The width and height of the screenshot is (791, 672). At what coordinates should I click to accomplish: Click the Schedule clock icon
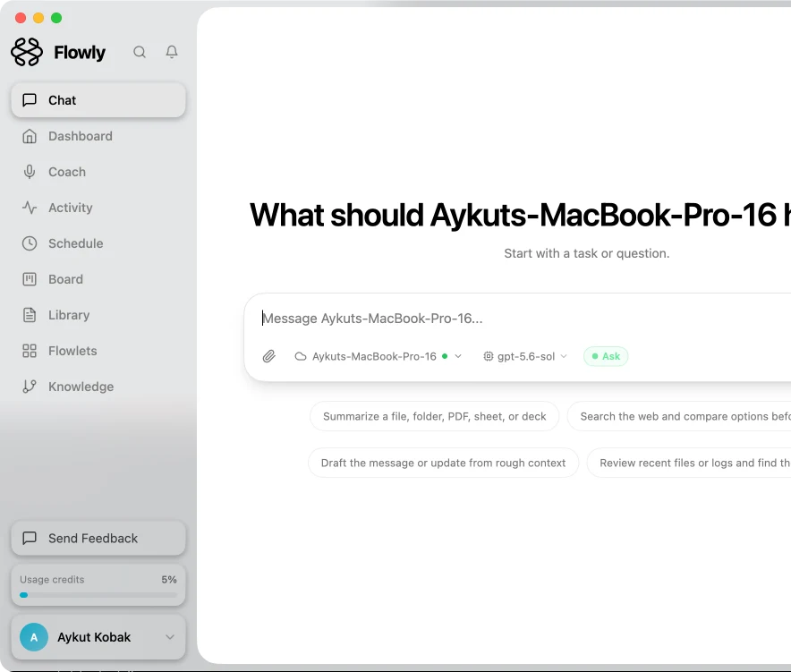(x=30, y=243)
